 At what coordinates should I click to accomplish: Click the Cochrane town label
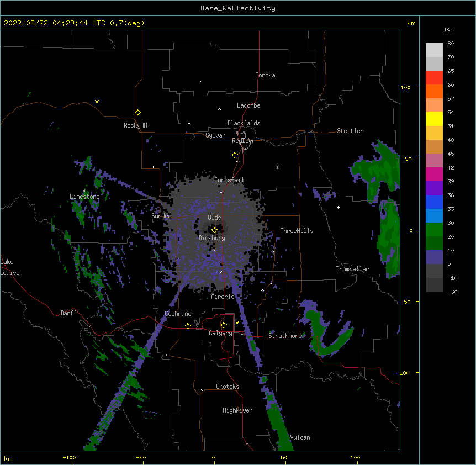[x=178, y=314]
